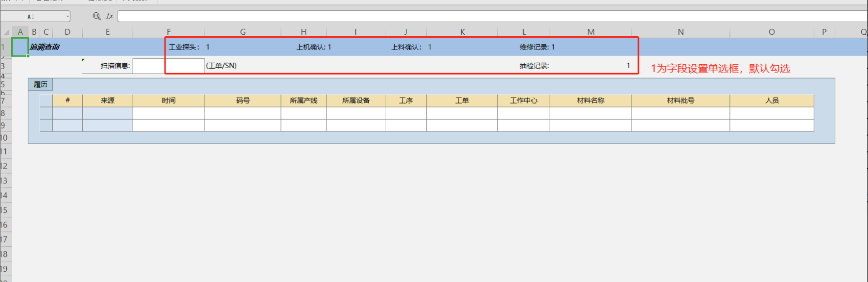The image size is (868, 282).
Task: Select the 履历 tab
Action: click(x=40, y=84)
